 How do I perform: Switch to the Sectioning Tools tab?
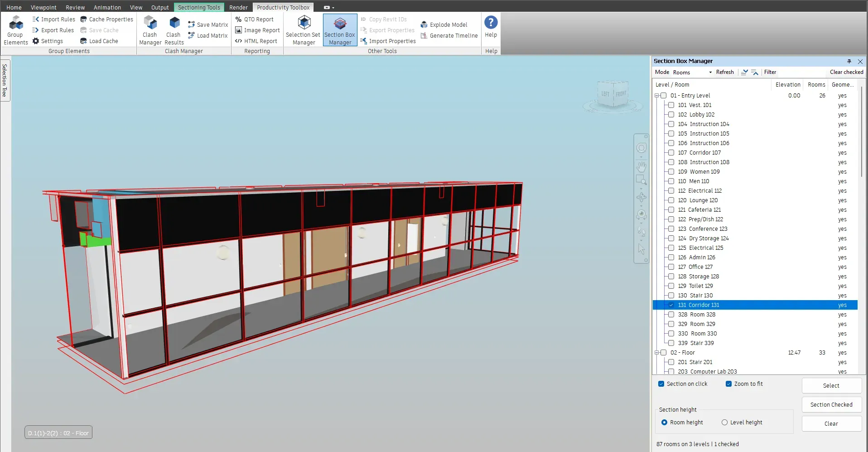coord(199,7)
